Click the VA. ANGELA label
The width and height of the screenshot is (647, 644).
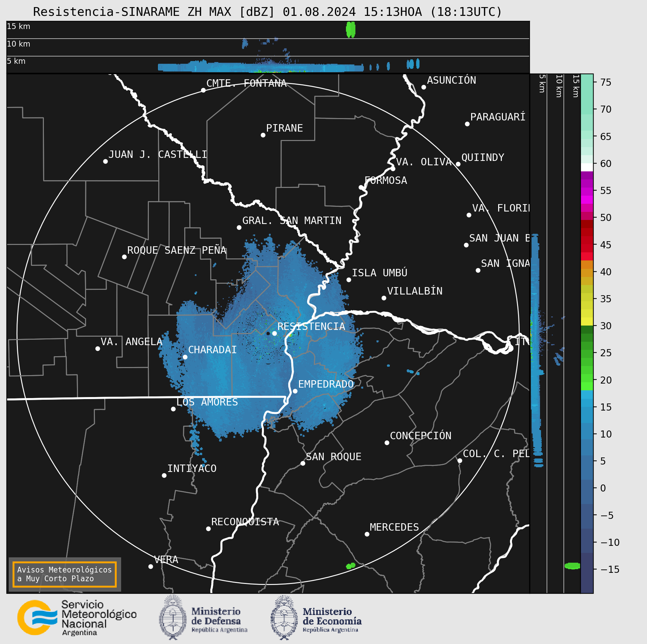tap(131, 342)
